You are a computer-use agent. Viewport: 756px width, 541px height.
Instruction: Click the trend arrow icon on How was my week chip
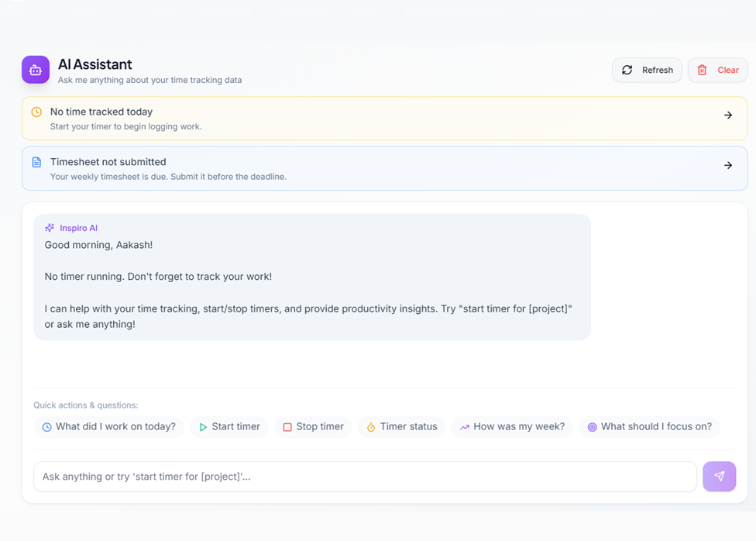pos(464,426)
